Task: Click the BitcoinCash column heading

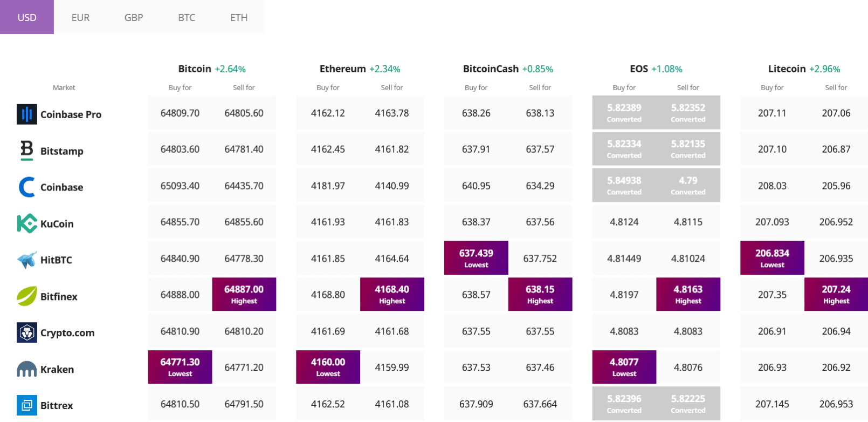Action: (491, 69)
